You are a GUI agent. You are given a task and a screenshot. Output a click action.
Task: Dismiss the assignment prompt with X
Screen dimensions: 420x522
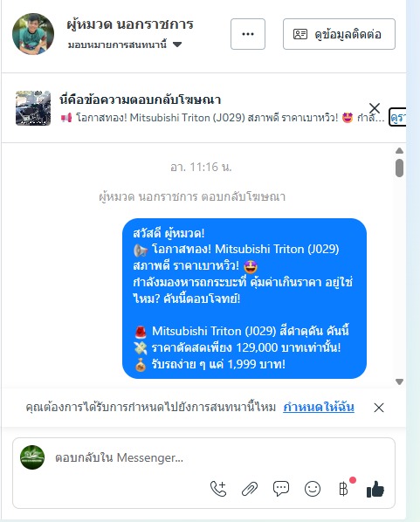pos(379,408)
